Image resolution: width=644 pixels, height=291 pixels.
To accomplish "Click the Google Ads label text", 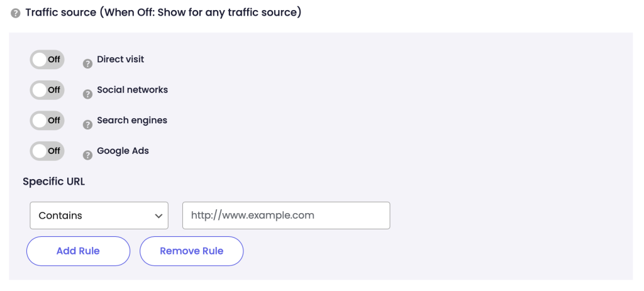I will (123, 151).
